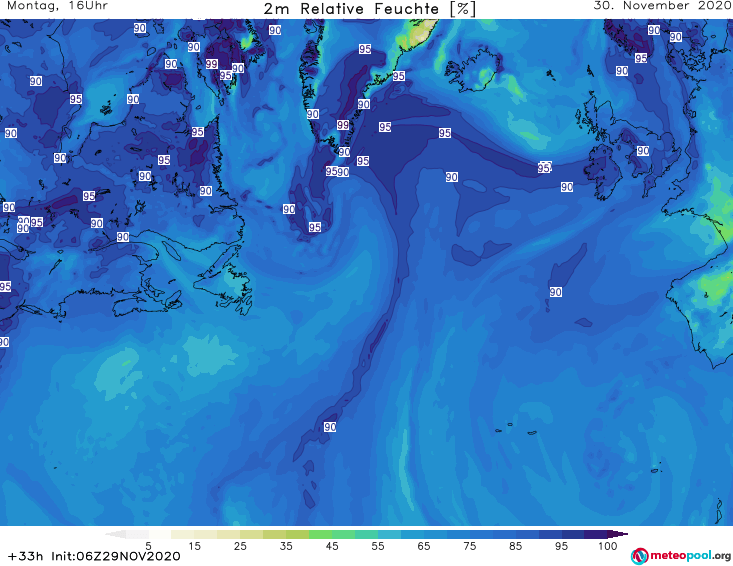Click the legend value "65"
Screen dimensions: 733x566
tap(424, 546)
